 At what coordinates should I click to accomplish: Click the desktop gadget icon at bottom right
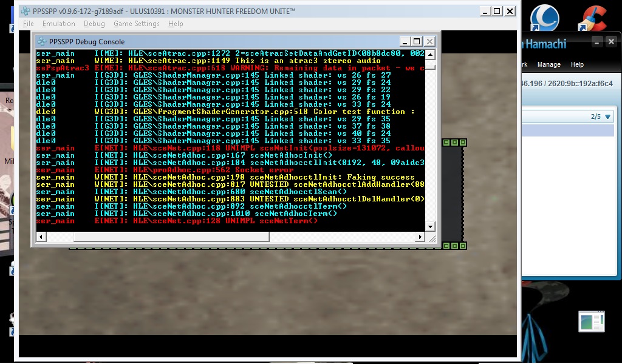point(591,322)
